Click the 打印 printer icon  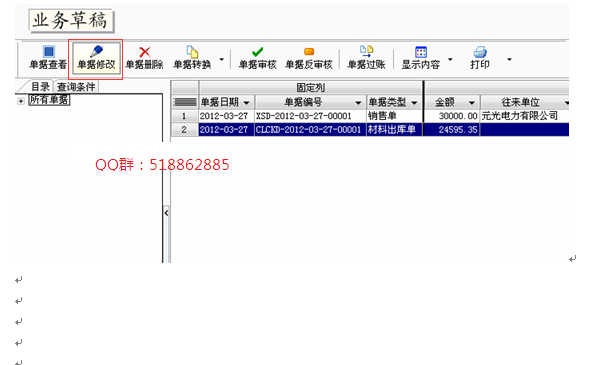click(x=480, y=52)
